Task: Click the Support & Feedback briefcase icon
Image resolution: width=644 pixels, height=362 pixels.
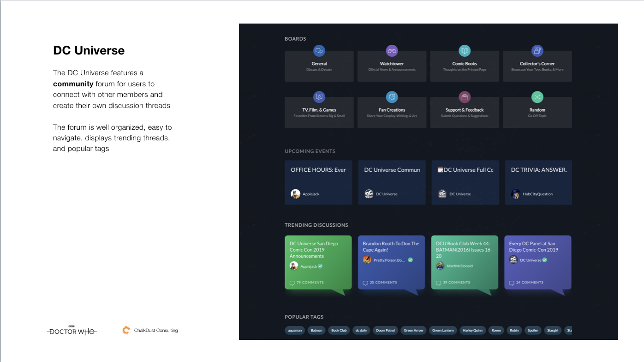Action: tap(465, 97)
